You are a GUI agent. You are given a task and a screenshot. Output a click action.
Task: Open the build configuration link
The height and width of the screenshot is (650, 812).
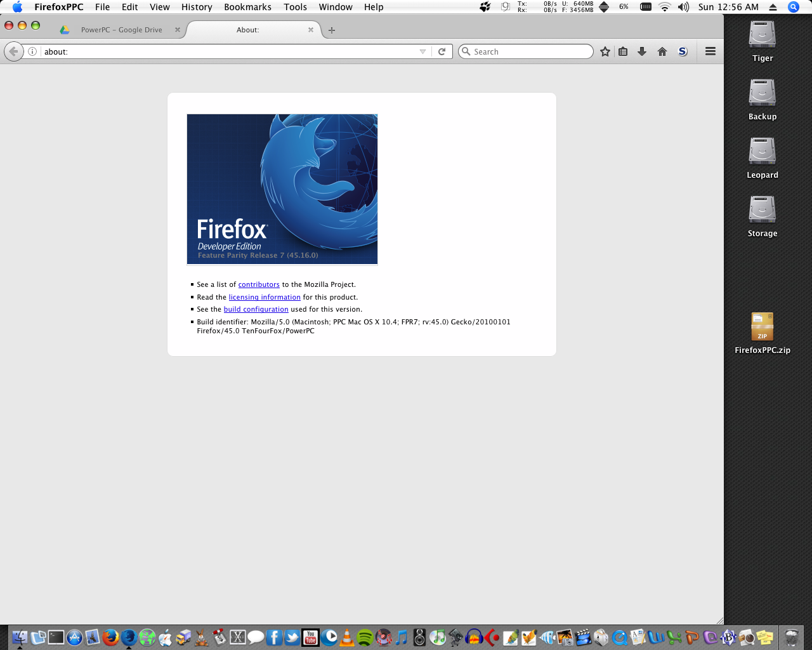256,309
